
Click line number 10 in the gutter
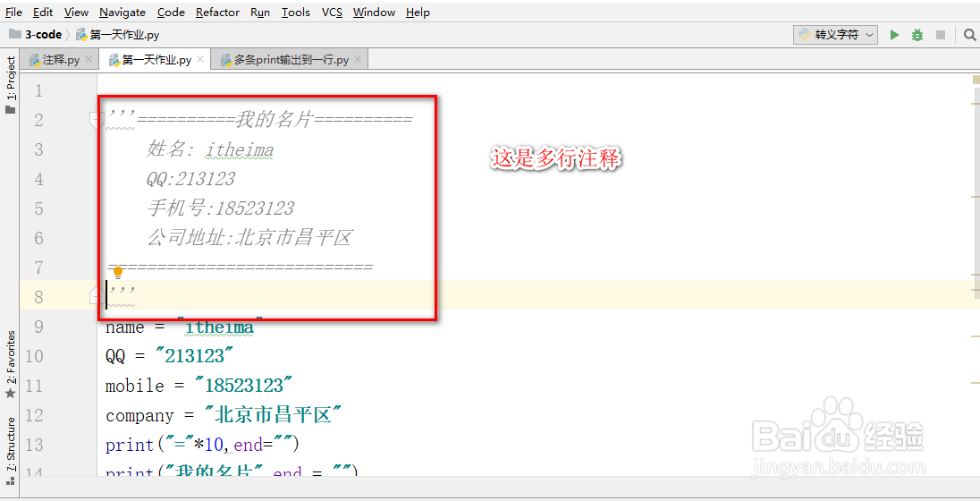(34, 356)
